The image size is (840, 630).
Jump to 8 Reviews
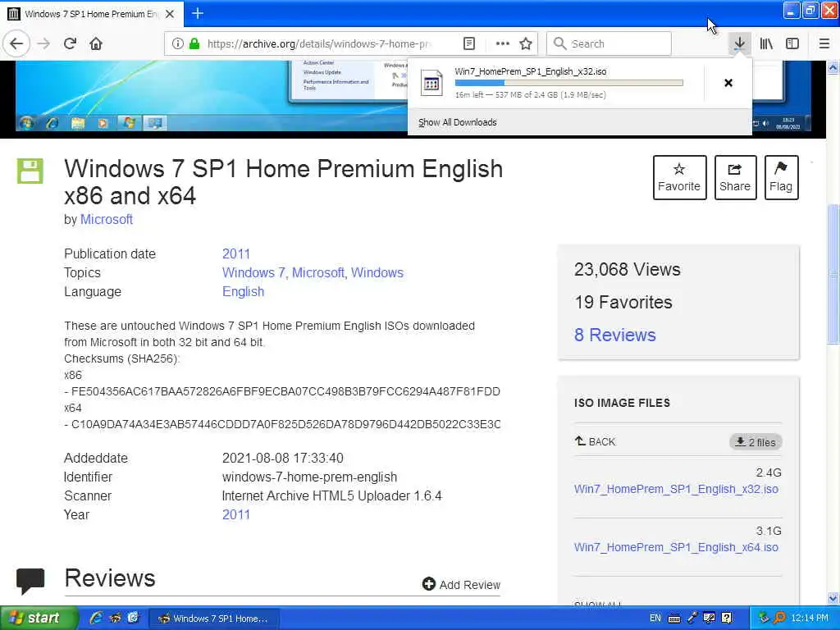tap(615, 335)
